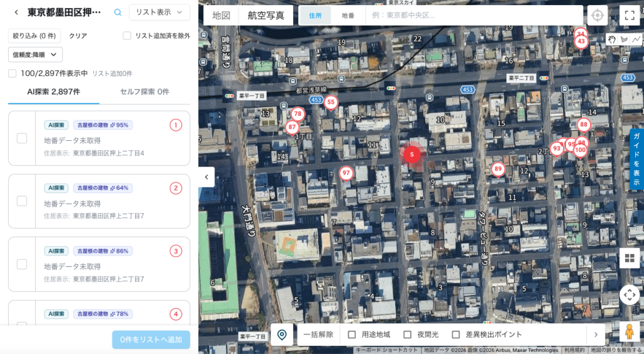Select the hand pan tool
The image size is (644, 354).
click(x=612, y=40)
